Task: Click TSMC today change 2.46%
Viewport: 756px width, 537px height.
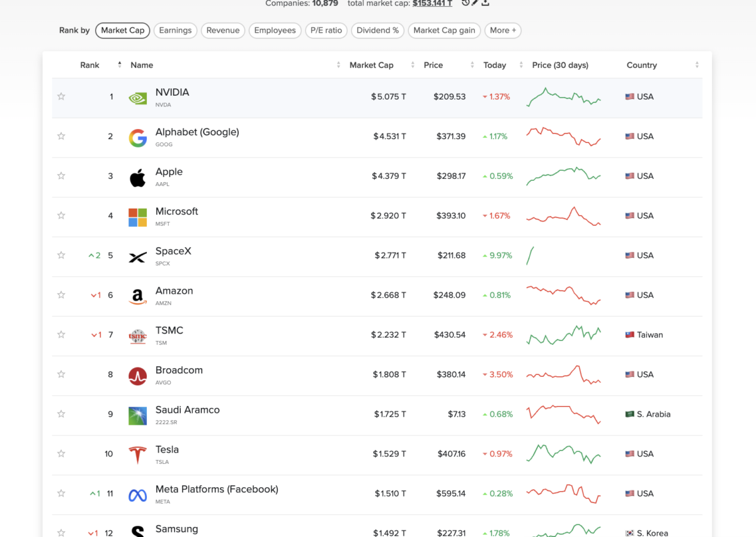Action: click(x=498, y=335)
